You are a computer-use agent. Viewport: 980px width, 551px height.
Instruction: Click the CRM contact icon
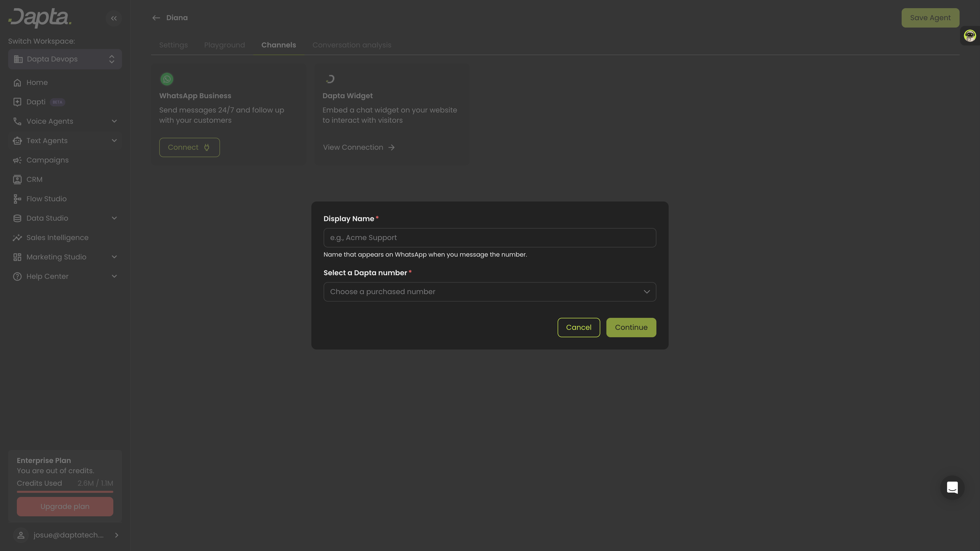click(17, 180)
